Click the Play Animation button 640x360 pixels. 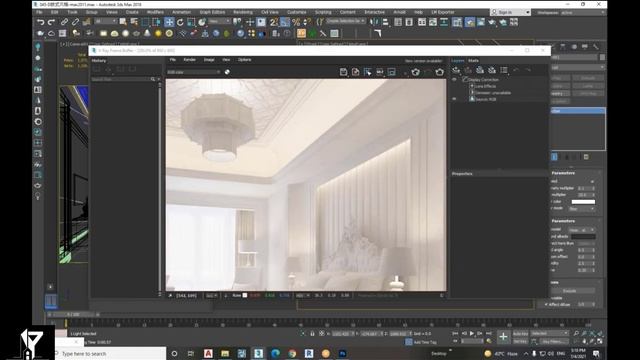coord(472,333)
